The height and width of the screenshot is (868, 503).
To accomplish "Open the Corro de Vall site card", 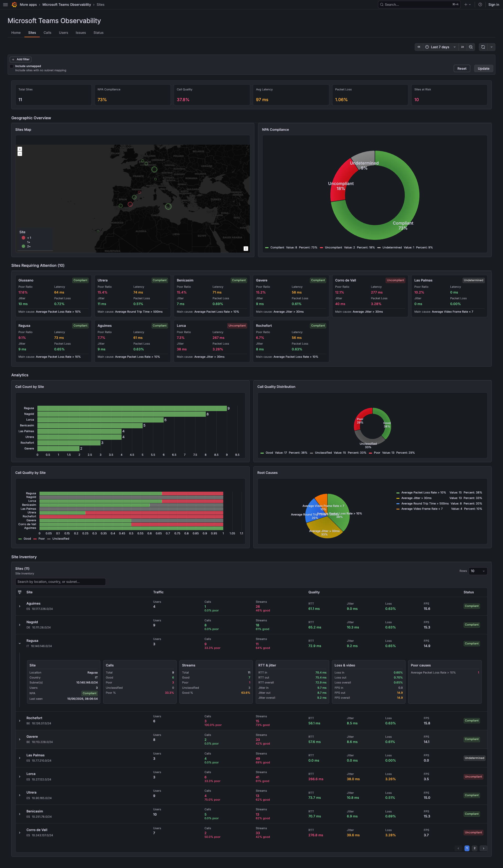I will (370, 296).
